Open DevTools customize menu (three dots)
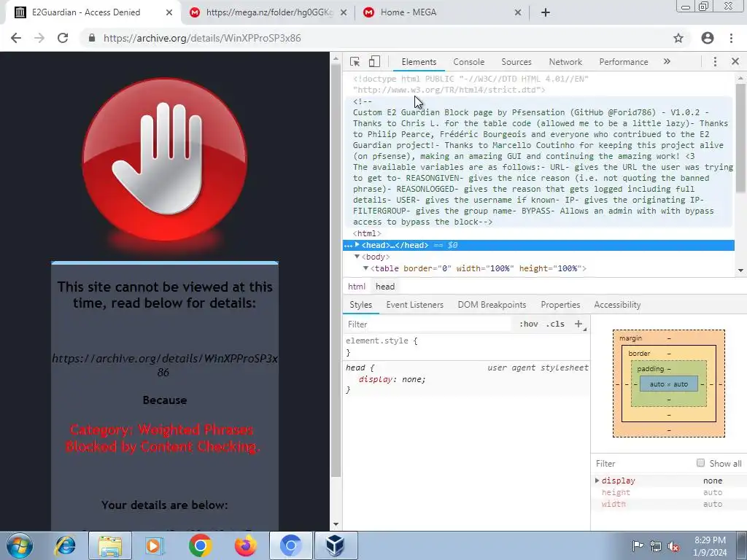This screenshot has height=560, width=747. [x=715, y=61]
